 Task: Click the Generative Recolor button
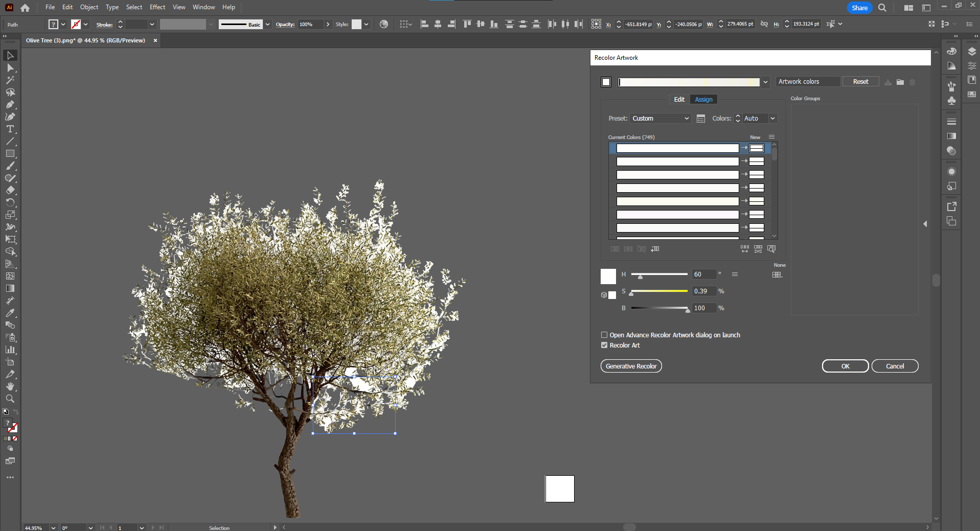point(631,366)
